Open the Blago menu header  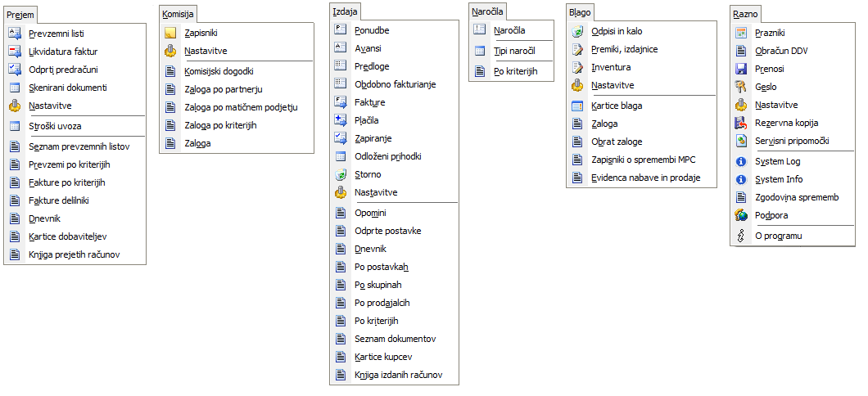pyautogui.click(x=580, y=13)
